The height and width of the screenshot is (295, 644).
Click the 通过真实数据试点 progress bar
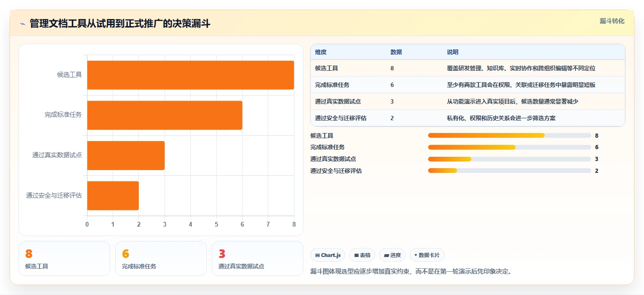(x=509, y=159)
